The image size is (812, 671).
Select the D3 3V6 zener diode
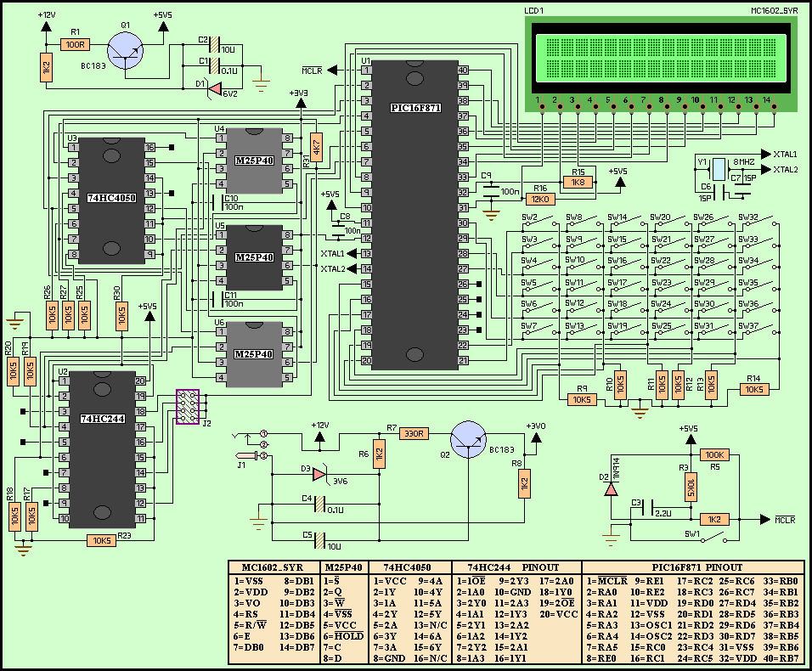pyautogui.click(x=319, y=474)
